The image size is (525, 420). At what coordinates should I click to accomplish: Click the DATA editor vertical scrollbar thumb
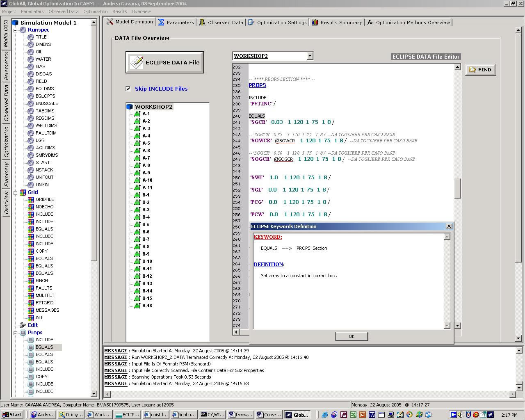tap(458, 188)
